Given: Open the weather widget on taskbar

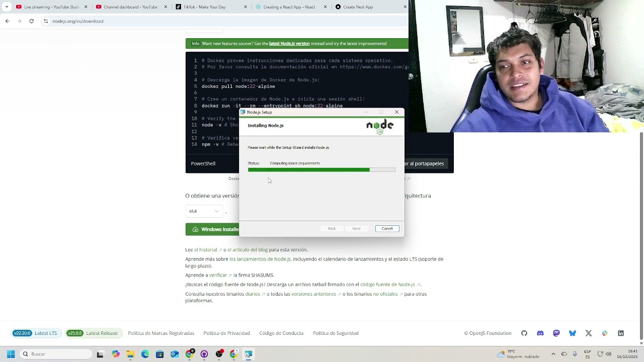Looking at the screenshot, I should 518,354.
